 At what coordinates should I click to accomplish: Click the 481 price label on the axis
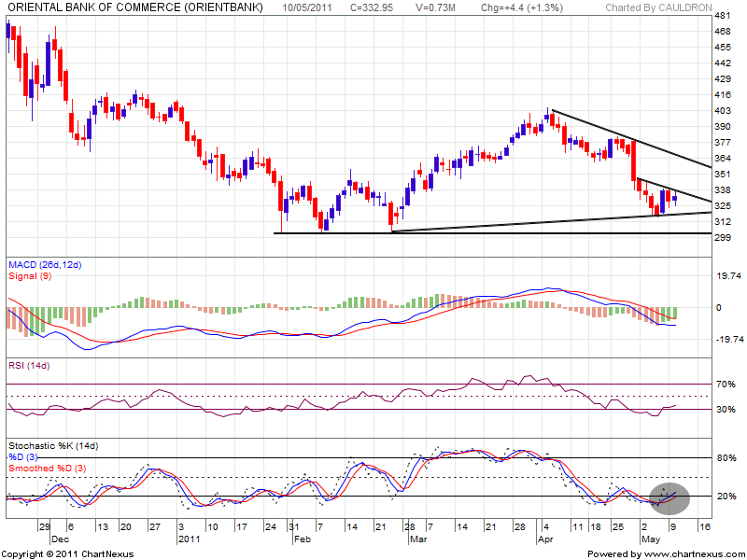pos(722,17)
